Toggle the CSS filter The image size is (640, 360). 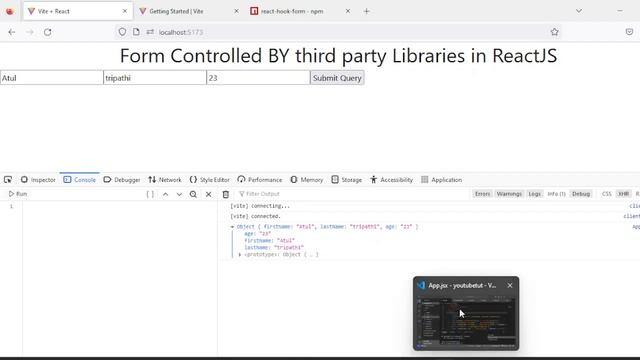[x=607, y=194]
